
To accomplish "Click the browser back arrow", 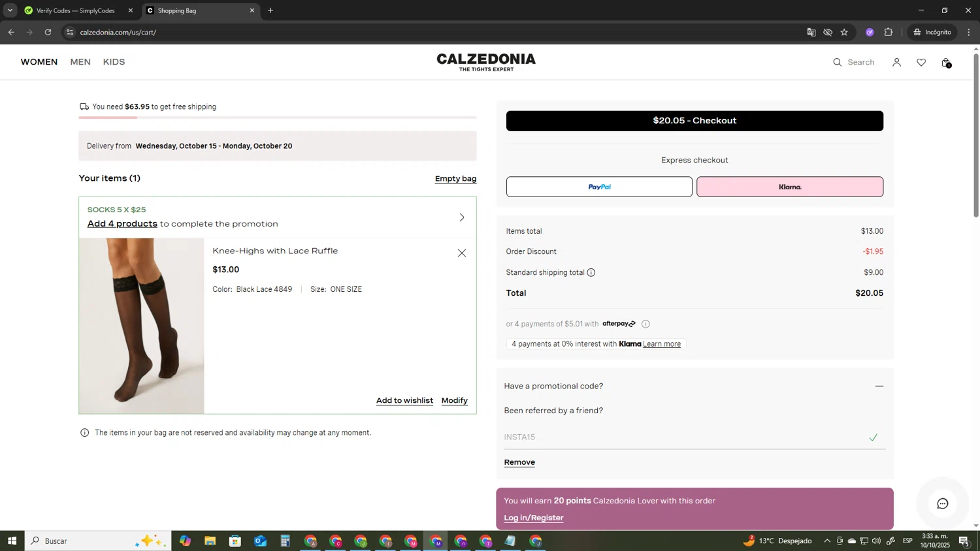I will coord(11,32).
